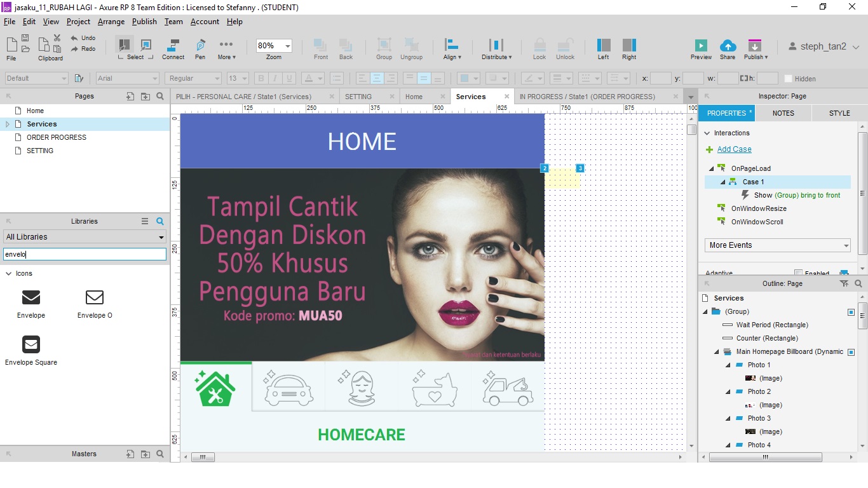Click the Share cloud icon

click(728, 46)
